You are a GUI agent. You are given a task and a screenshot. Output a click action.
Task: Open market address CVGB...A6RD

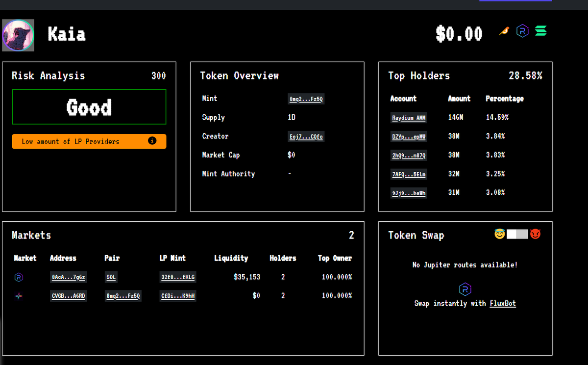(x=69, y=296)
